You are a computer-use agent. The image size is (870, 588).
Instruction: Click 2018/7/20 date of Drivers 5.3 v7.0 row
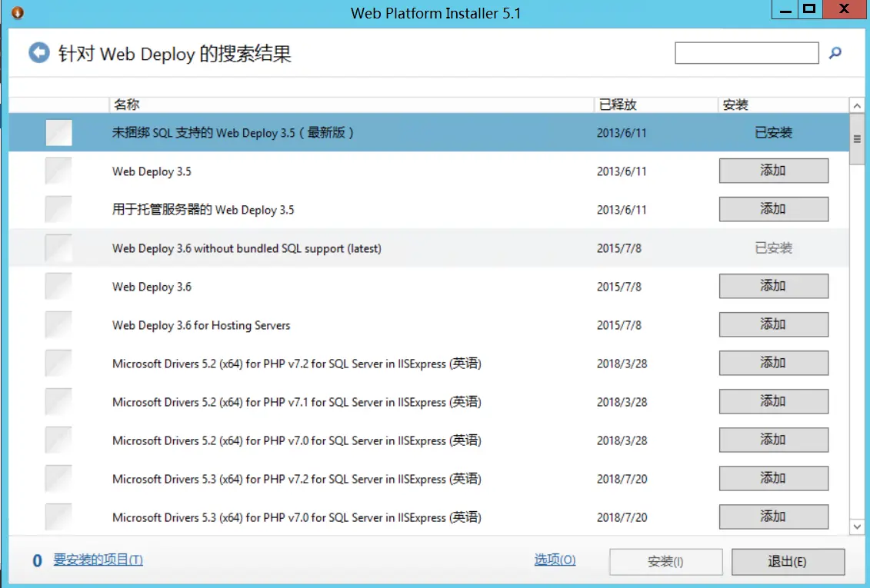click(622, 517)
